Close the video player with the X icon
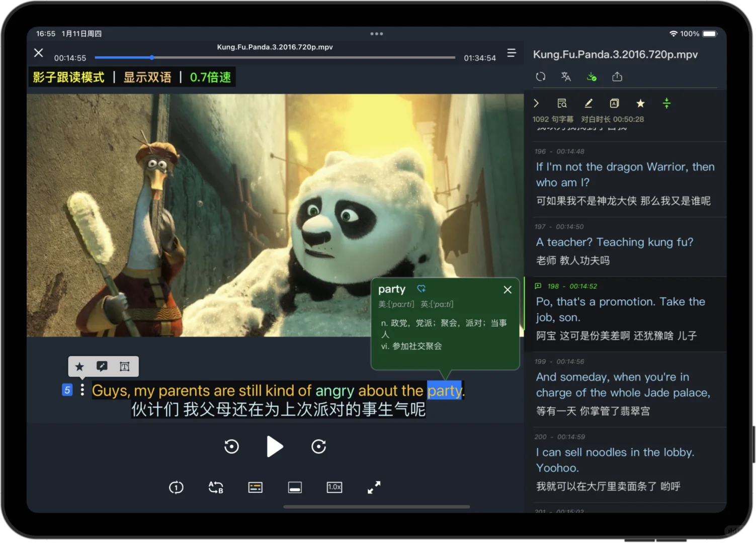The width and height of the screenshot is (756, 543). 39,53
